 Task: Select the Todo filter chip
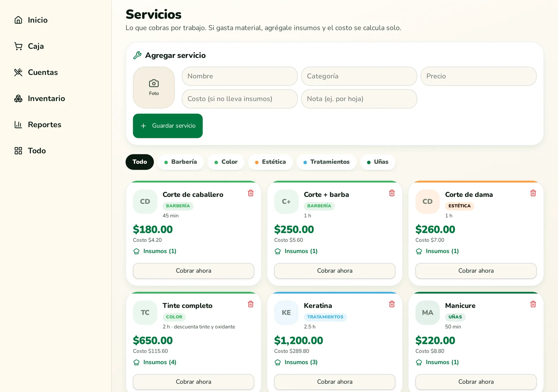139,162
